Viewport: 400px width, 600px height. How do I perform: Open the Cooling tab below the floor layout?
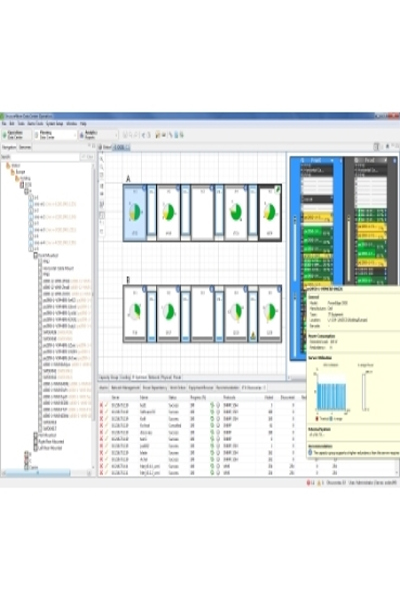tap(125, 377)
